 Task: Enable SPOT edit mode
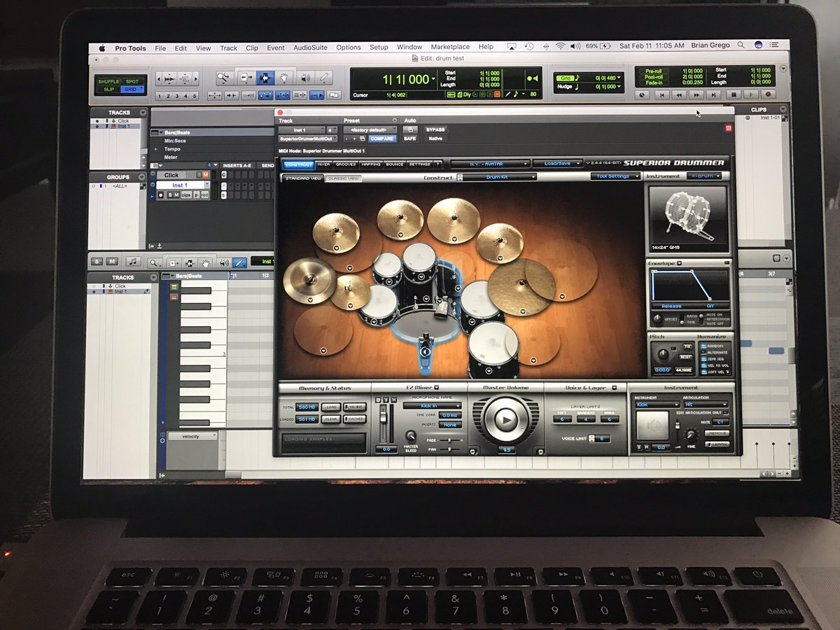pyautogui.click(x=132, y=81)
